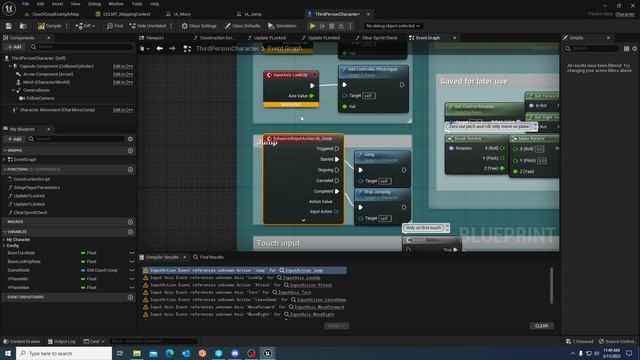The width and height of the screenshot is (640, 360).
Task: Open the Asset menu
Action: [58, 4]
